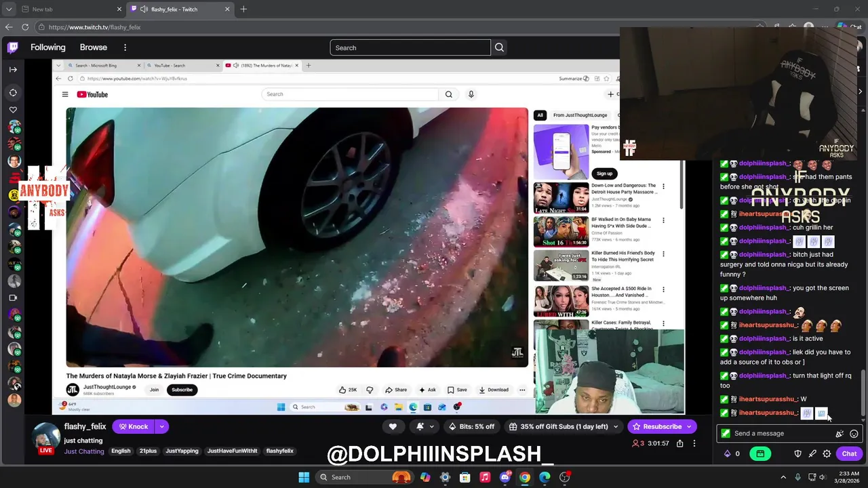Share the flashy_felix stream
The width and height of the screenshot is (868, 488).
click(x=679, y=444)
